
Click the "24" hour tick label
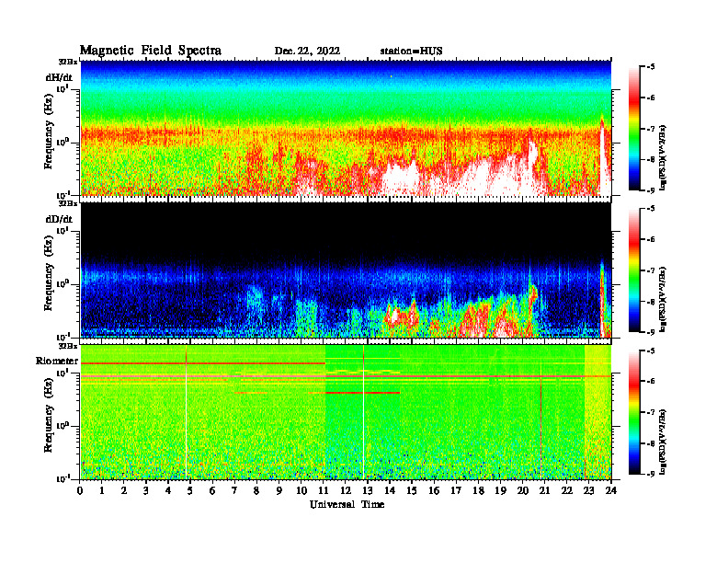(611, 491)
